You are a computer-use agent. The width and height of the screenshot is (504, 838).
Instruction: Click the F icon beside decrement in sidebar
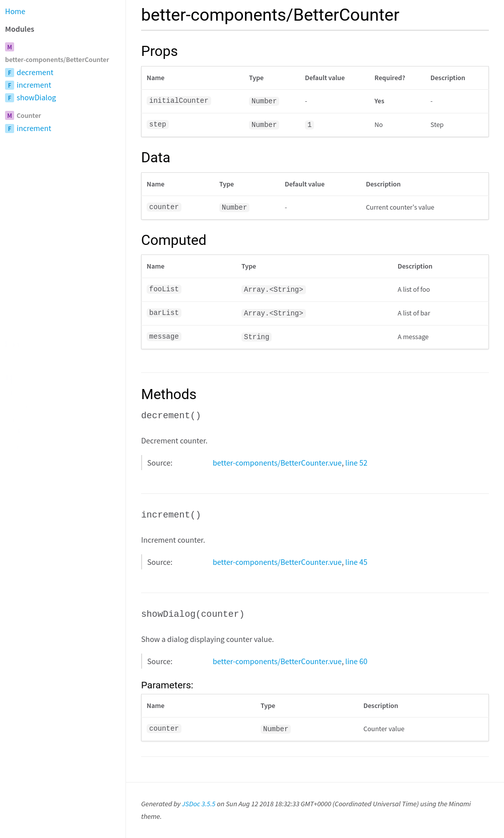9,73
